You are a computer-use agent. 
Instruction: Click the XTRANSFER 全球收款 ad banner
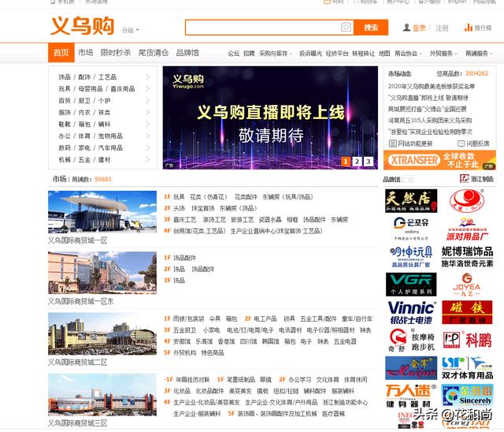(439, 160)
